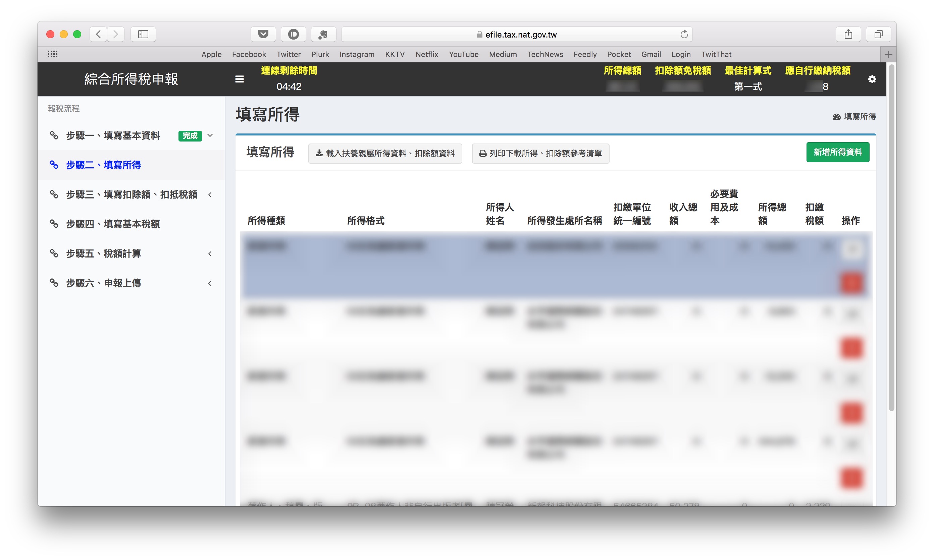Open the Instapaper extension icon

point(293,34)
